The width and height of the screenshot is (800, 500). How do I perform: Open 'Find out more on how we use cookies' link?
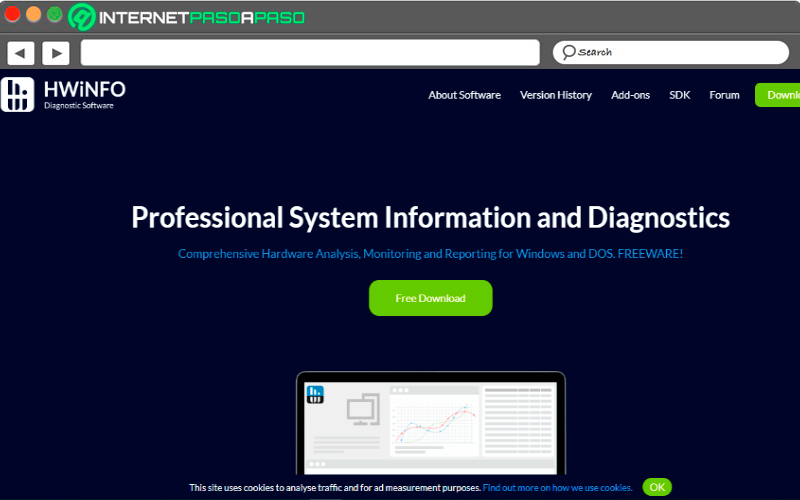(557, 488)
